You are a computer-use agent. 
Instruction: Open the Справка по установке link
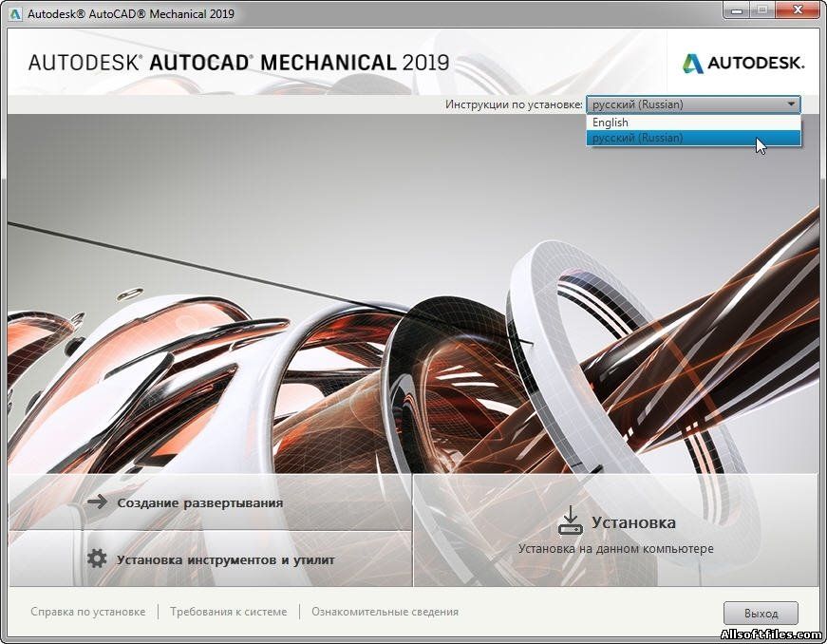88,612
